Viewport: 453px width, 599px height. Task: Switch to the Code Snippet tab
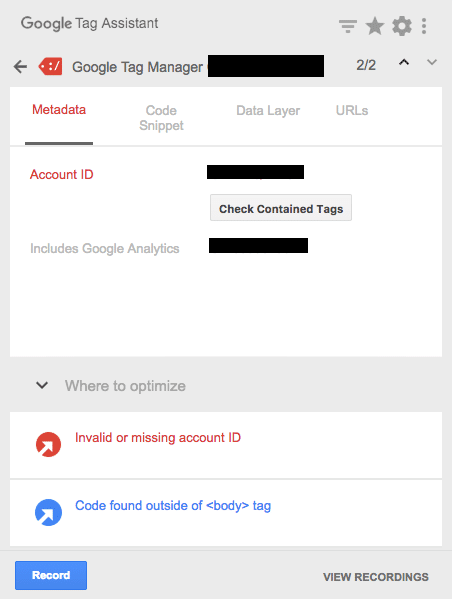(161, 118)
